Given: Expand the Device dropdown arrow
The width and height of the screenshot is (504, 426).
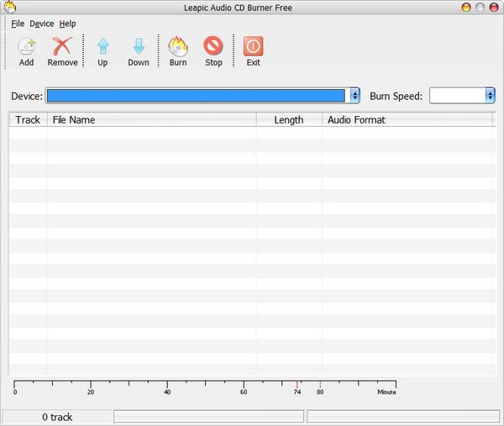Looking at the screenshot, I should tap(354, 96).
